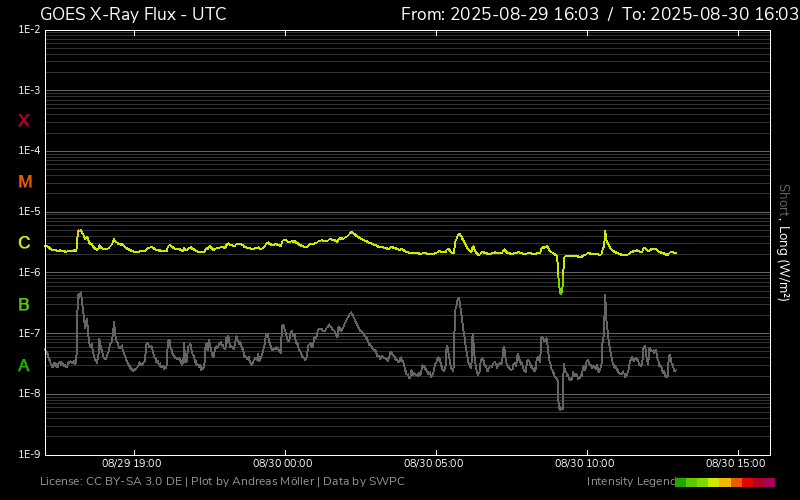Click the 1E-2 y-axis label
The image size is (800, 500).
tap(29, 30)
